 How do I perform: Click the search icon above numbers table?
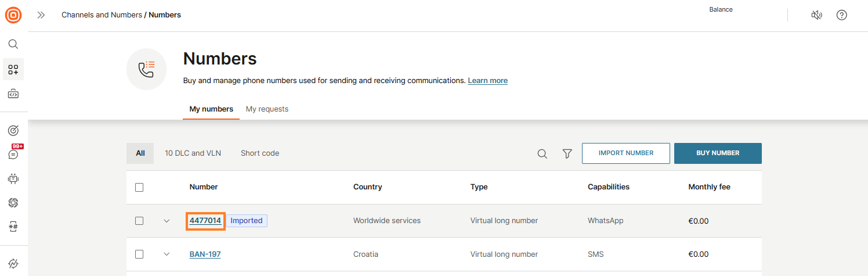(542, 153)
